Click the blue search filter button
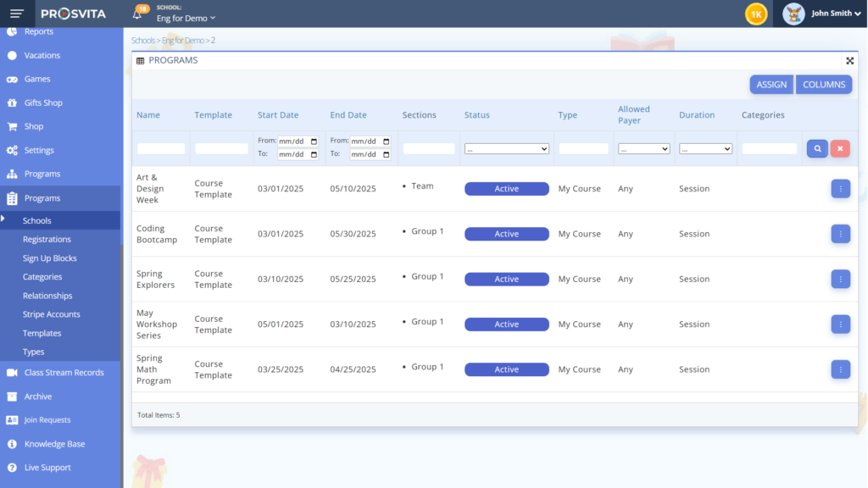The height and width of the screenshot is (488, 868). (817, 148)
